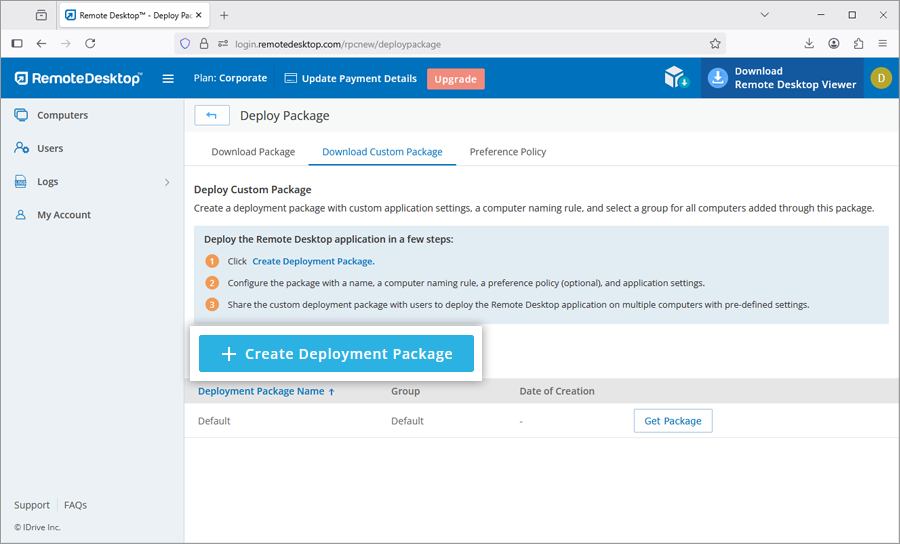Click the deploy package box icon in header

(x=677, y=78)
